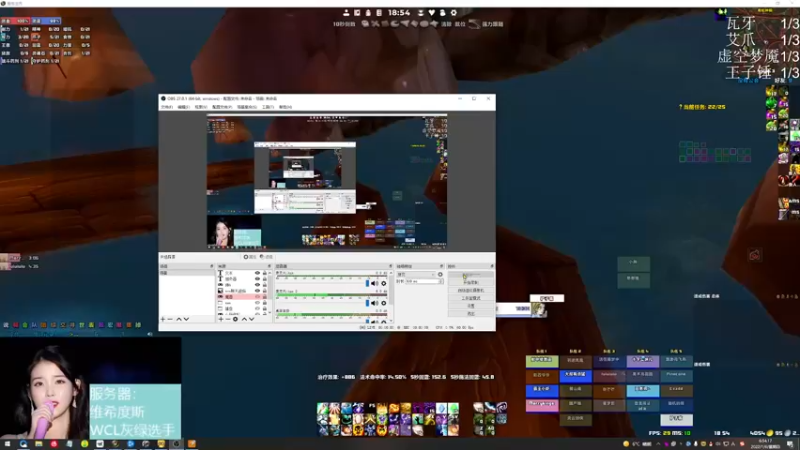
Task: Open the scene transition type dropdown
Action: point(416,274)
